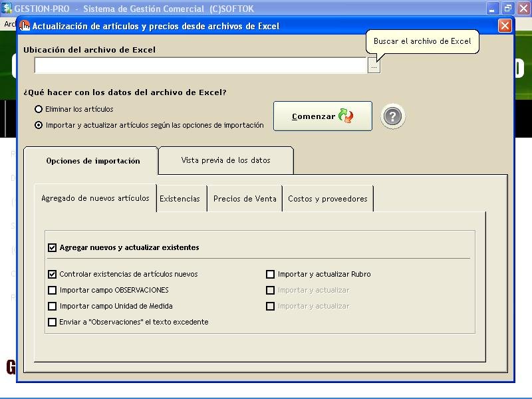
Task: Select the Eliminar los artículos radio option
Action: 39,109
